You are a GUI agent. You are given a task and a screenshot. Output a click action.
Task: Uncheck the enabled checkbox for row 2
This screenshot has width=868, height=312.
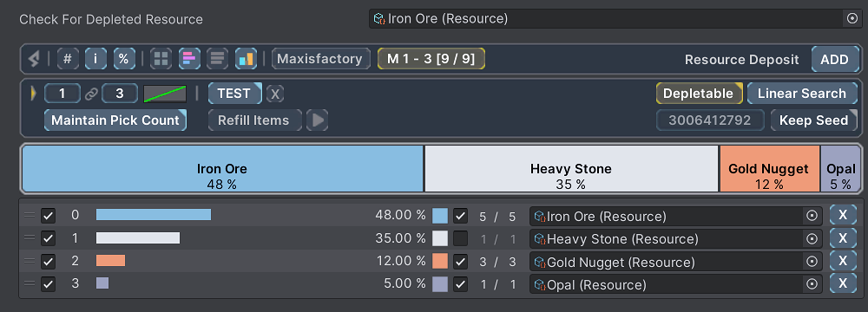(48, 261)
